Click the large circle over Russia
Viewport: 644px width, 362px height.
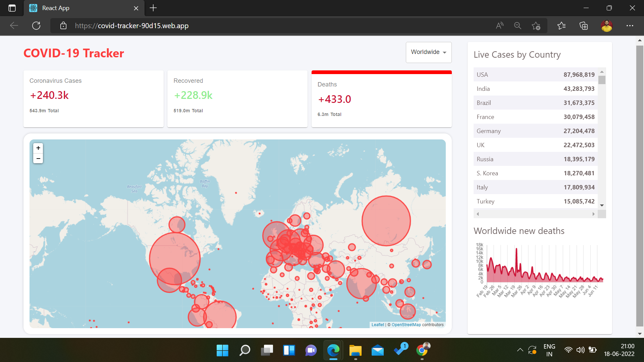386,221
